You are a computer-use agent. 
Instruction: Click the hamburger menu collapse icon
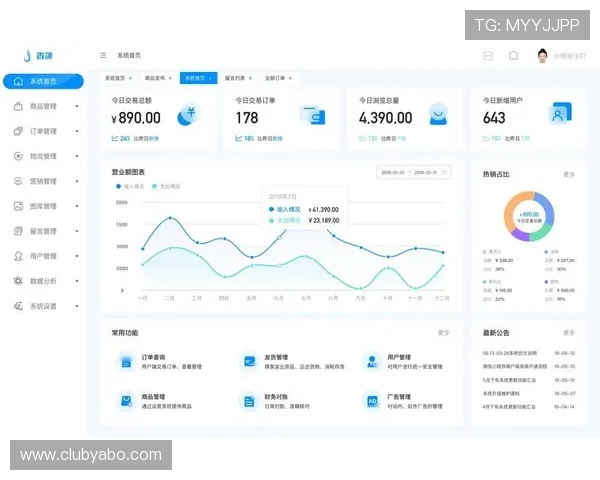coord(103,55)
